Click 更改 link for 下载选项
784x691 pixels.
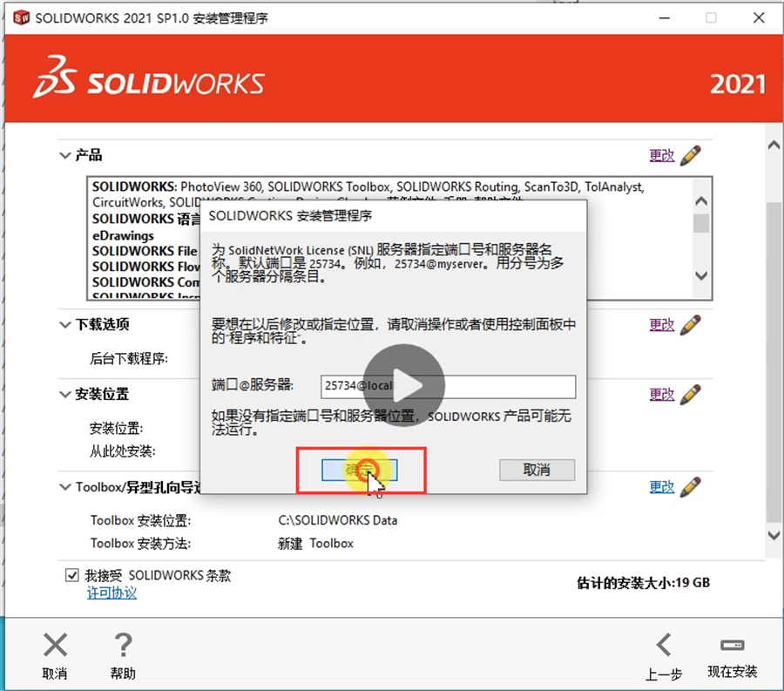point(662,325)
